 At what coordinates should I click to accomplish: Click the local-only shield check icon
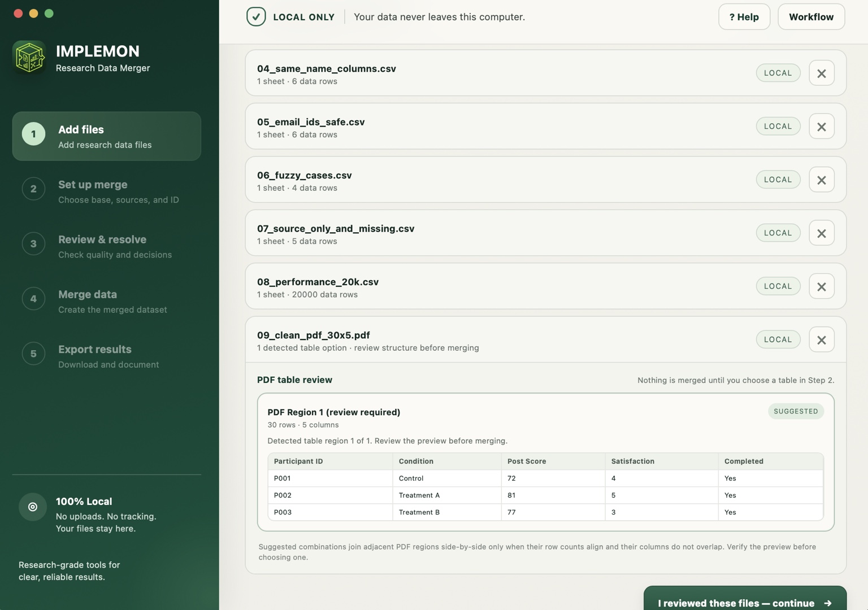(256, 17)
